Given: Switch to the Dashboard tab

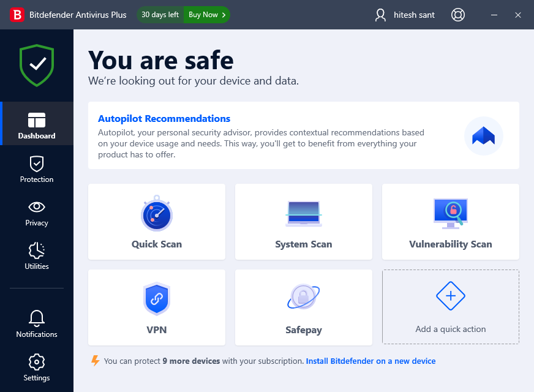Looking at the screenshot, I should click(x=36, y=124).
